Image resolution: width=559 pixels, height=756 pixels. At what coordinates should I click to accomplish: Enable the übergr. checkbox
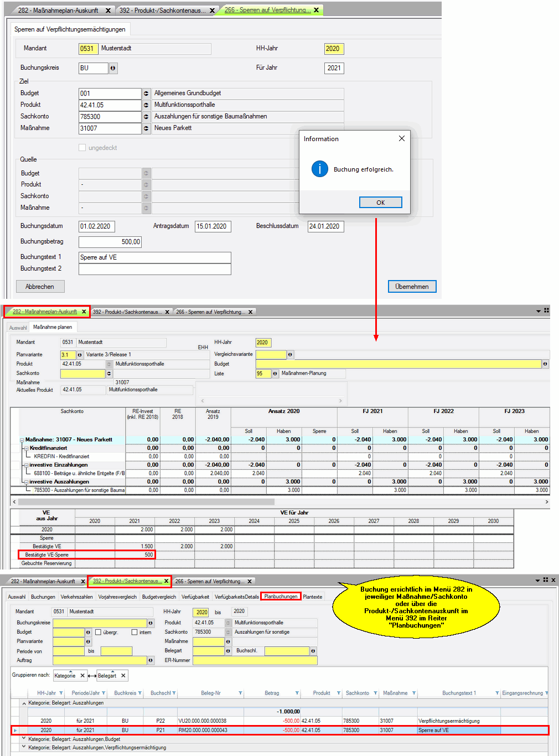[x=98, y=632]
